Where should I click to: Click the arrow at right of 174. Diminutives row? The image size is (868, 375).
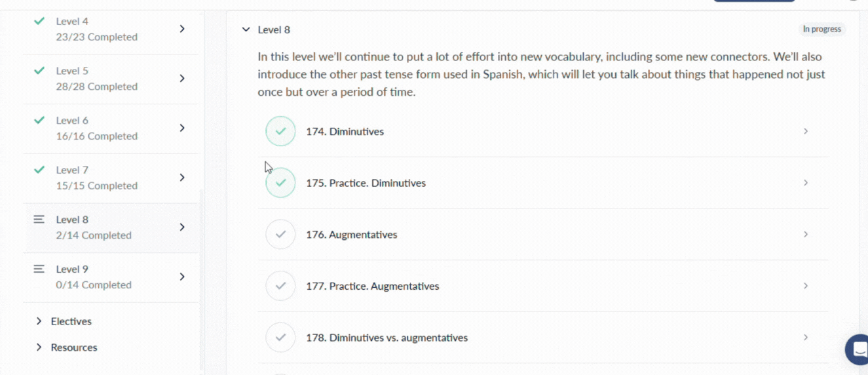[x=806, y=131]
